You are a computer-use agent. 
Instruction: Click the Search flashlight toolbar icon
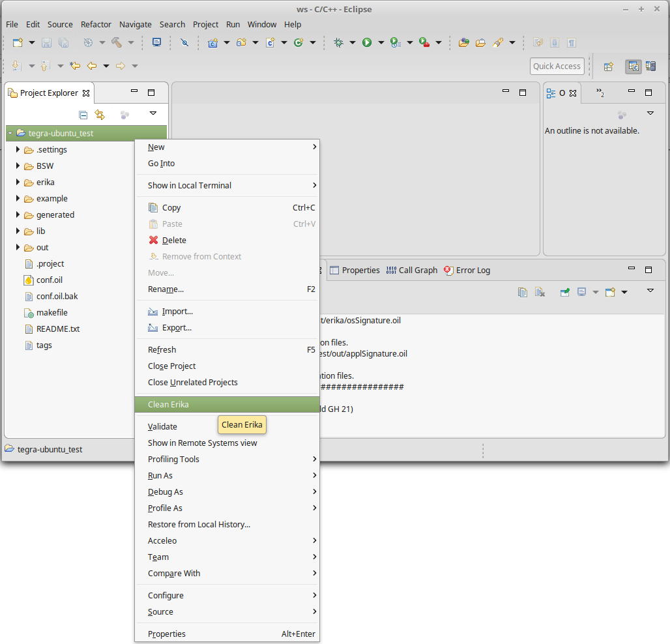(x=498, y=42)
